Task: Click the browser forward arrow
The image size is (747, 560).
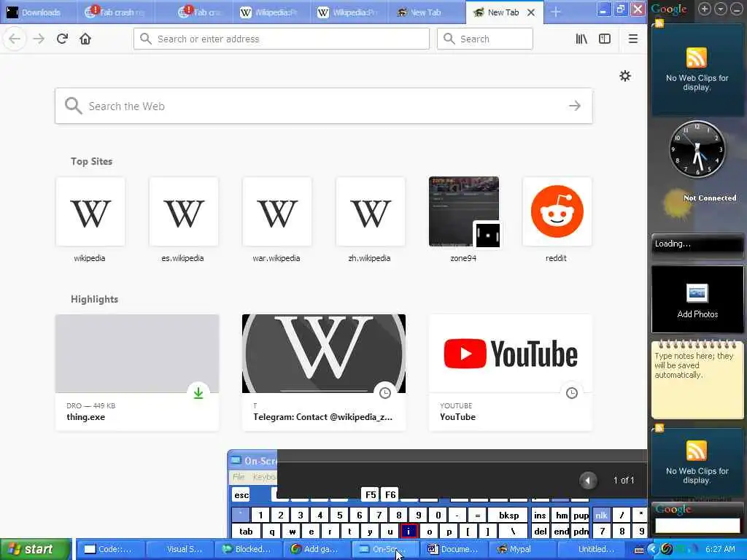Action: [39, 39]
